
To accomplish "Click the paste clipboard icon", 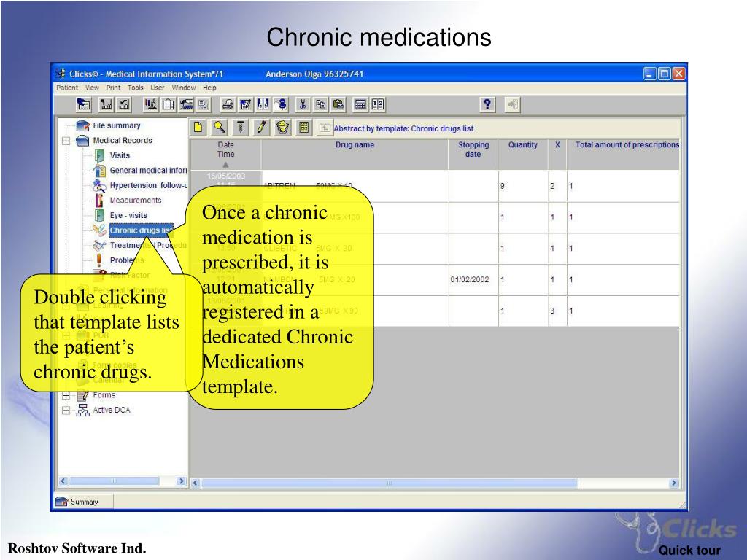I will (338, 104).
